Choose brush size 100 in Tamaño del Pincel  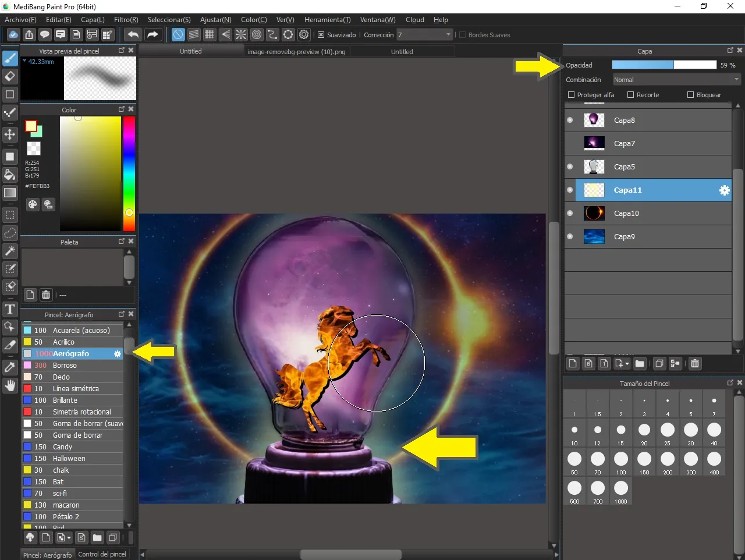(x=621, y=463)
